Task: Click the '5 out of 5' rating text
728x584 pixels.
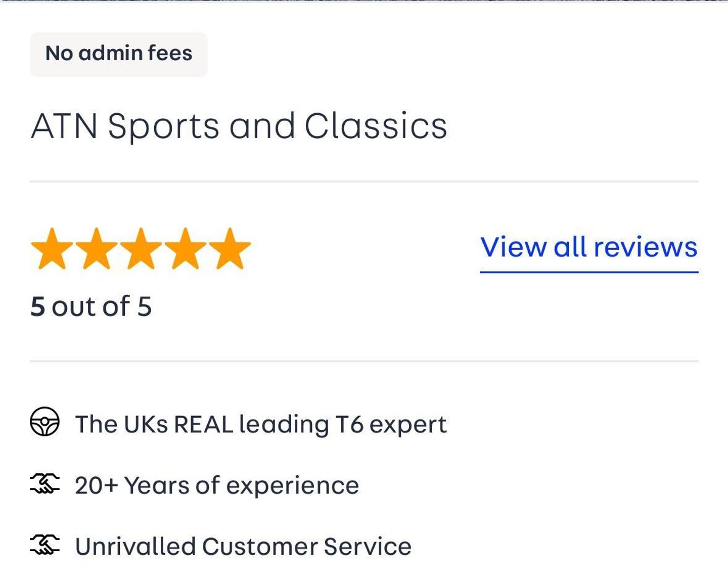Action: pos(91,306)
